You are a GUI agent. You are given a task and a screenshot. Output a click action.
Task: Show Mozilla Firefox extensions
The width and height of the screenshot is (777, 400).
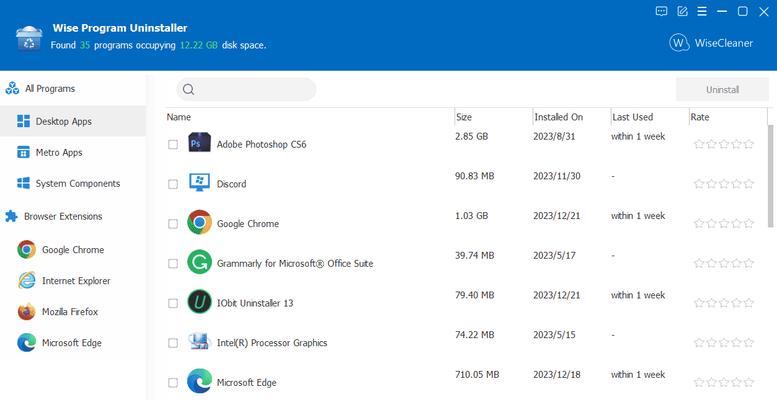[73, 312]
